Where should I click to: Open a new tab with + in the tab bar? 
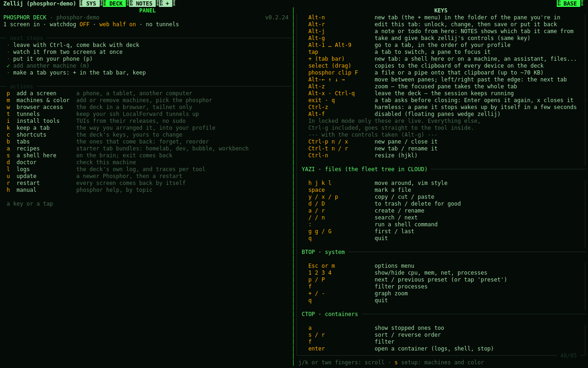click(x=167, y=4)
